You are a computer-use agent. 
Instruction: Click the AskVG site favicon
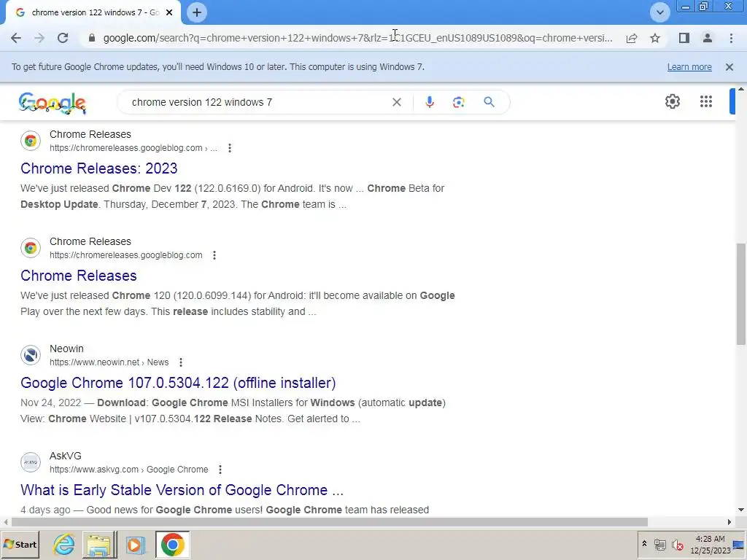tap(31, 462)
